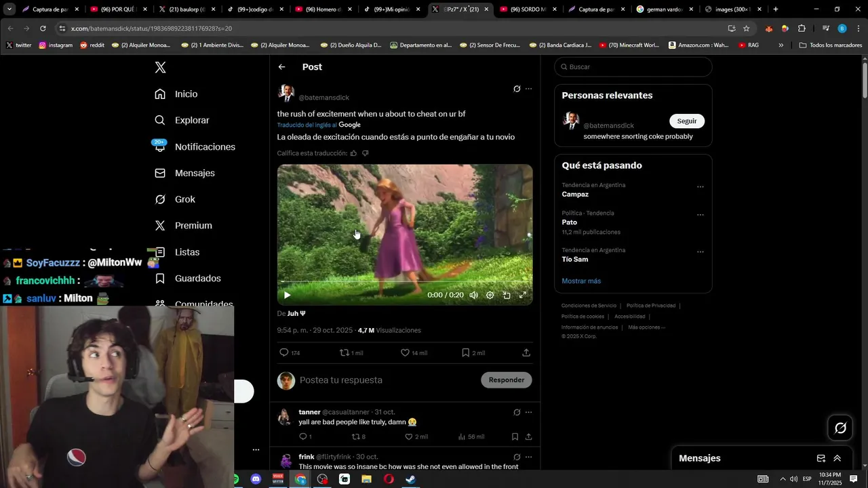
Task: Open the Chrome extensions puzzle icon
Action: 802,28
